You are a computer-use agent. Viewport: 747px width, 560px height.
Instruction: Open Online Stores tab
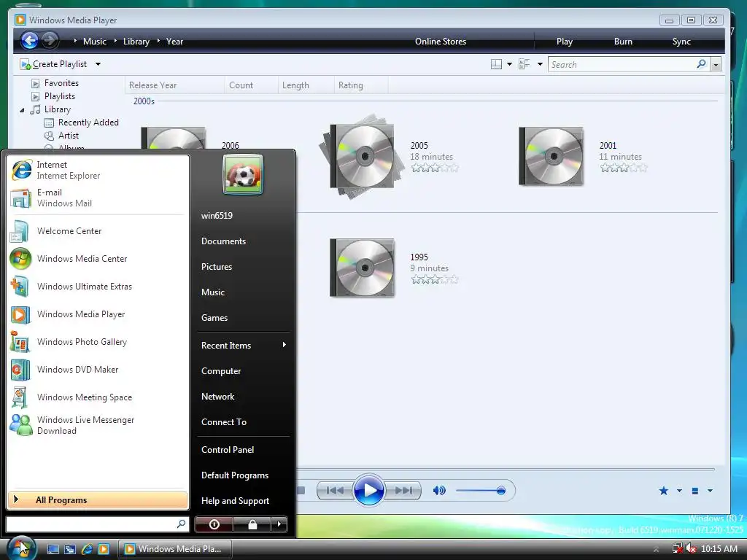(440, 42)
